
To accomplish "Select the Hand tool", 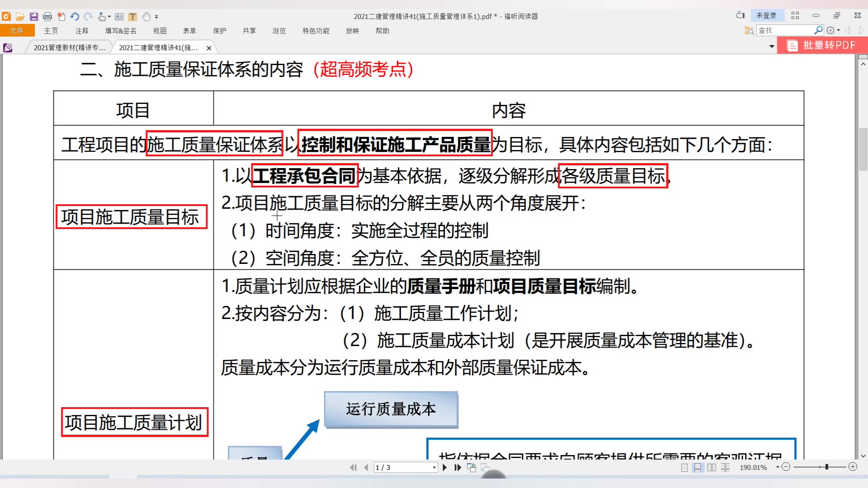I will point(146,17).
